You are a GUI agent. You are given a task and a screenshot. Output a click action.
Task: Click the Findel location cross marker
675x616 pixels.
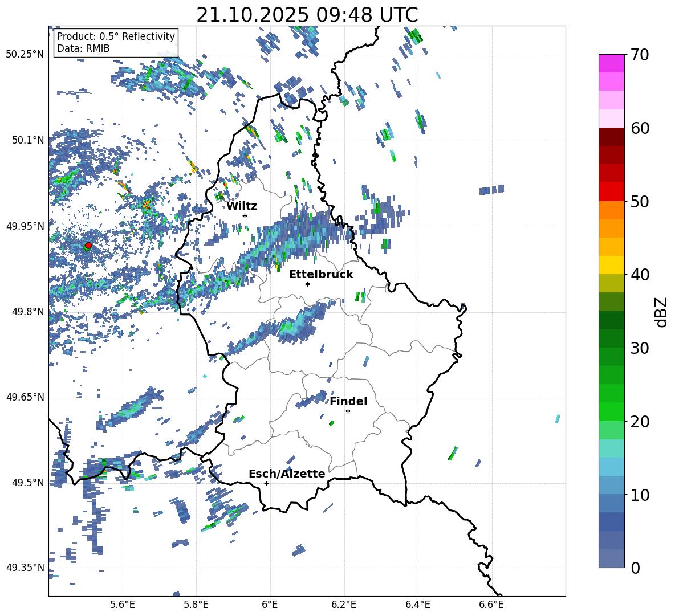348,411
